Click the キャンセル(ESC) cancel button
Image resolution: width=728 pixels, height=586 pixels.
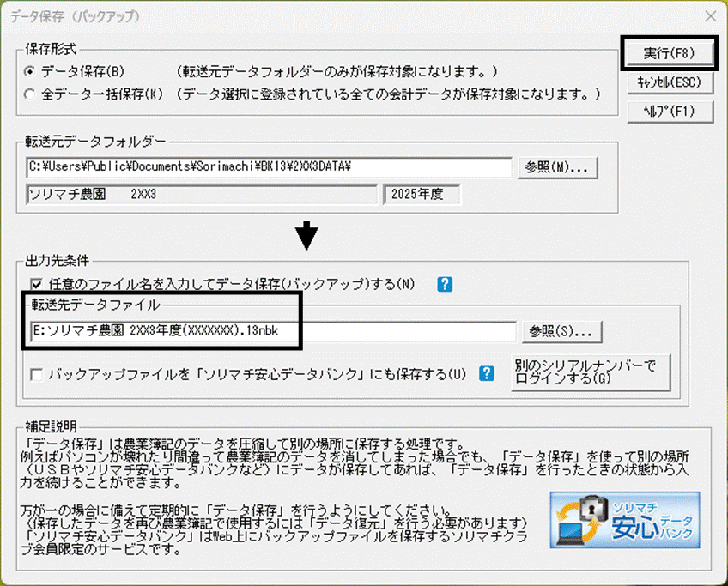click(x=670, y=82)
